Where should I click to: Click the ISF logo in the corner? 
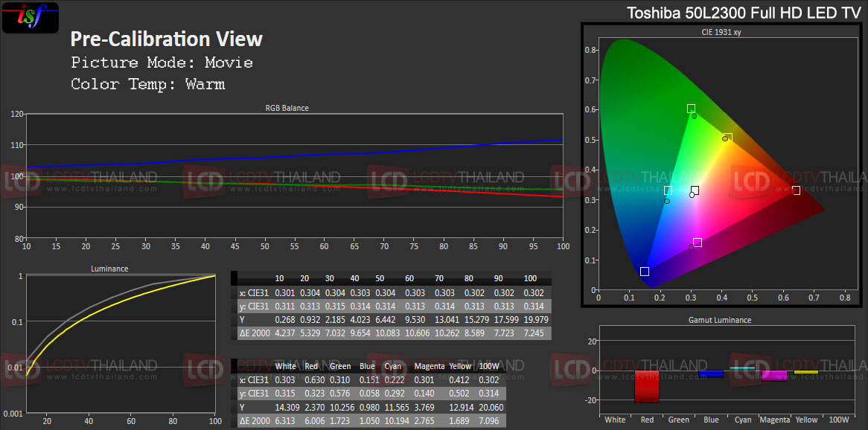[x=31, y=17]
